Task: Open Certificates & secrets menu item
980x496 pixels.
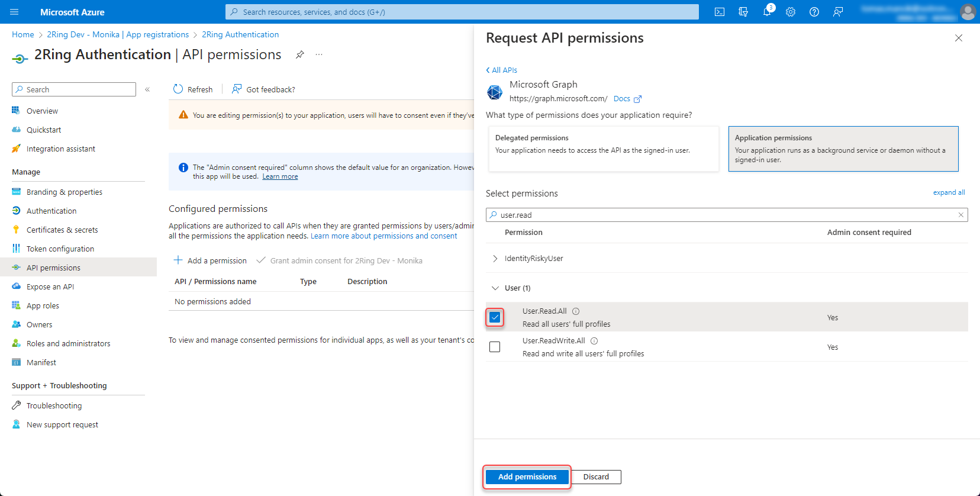Action: click(62, 230)
